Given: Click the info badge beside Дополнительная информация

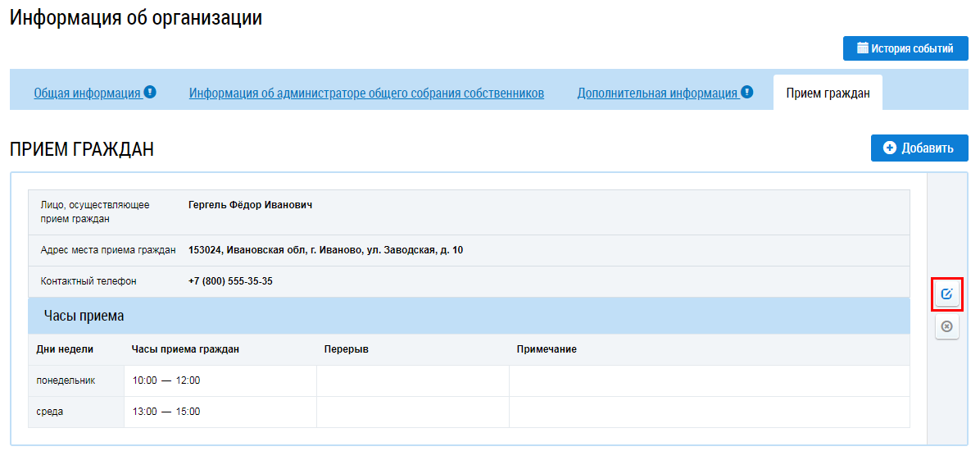Looking at the screenshot, I should click(x=746, y=92).
